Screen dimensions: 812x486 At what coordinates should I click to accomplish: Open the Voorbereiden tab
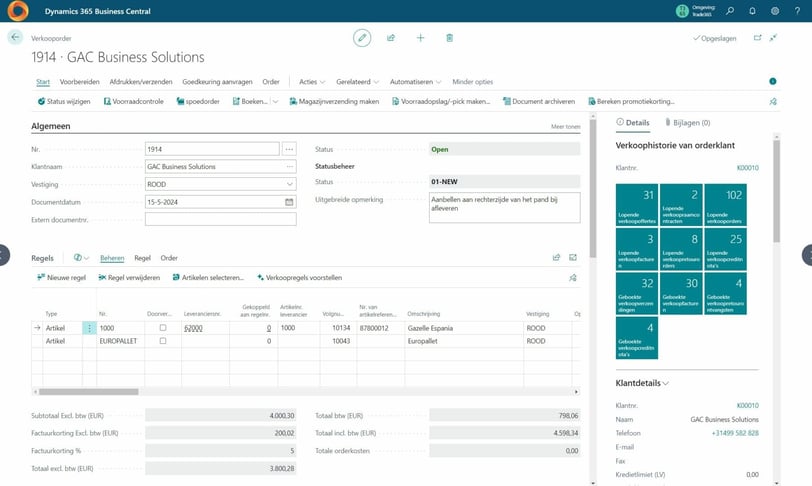pyautogui.click(x=79, y=82)
